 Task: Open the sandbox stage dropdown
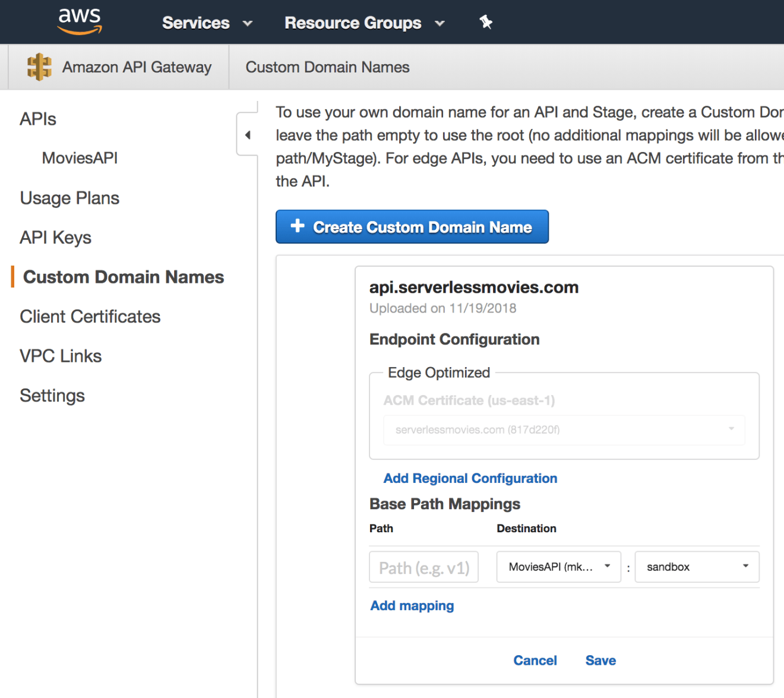point(697,567)
